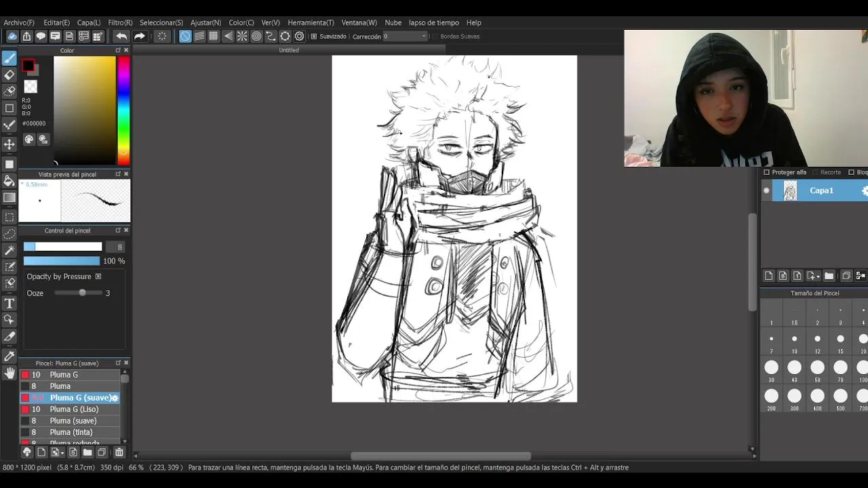The height and width of the screenshot is (488, 868).
Task: Select the Bucket fill tool
Action: pyautogui.click(x=9, y=181)
